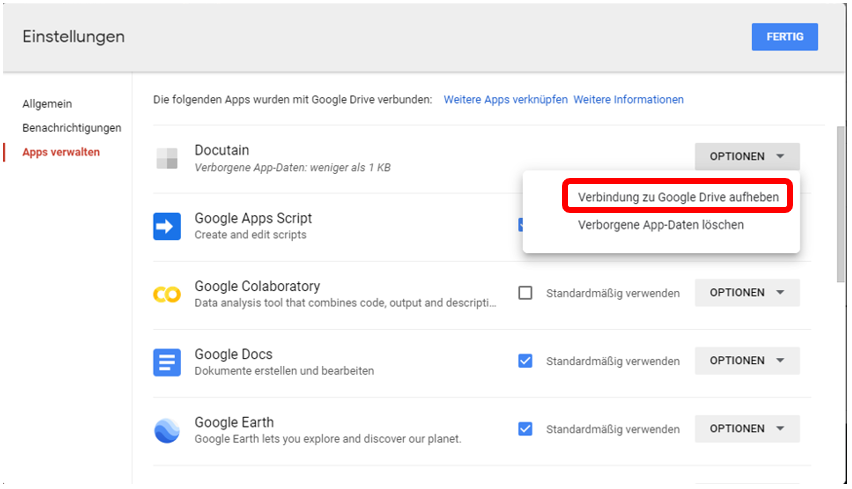Open the Apps verwalten section
The height and width of the screenshot is (489, 852).
(x=61, y=152)
